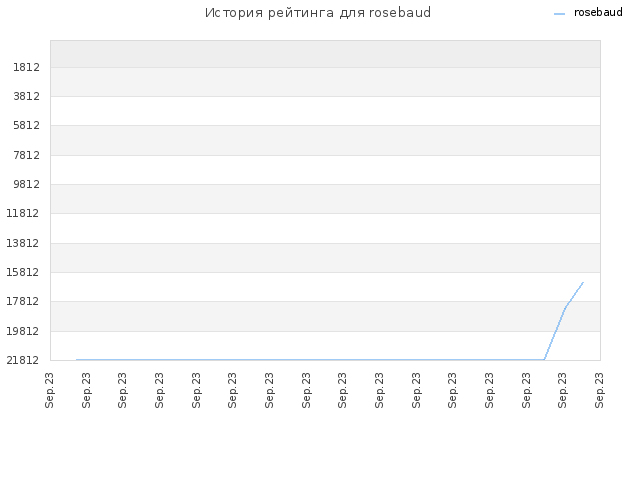Screen dimensions: 640x480
Task: Click the y-axis label 9812
Action: pyautogui.click(x=27, y=184)
